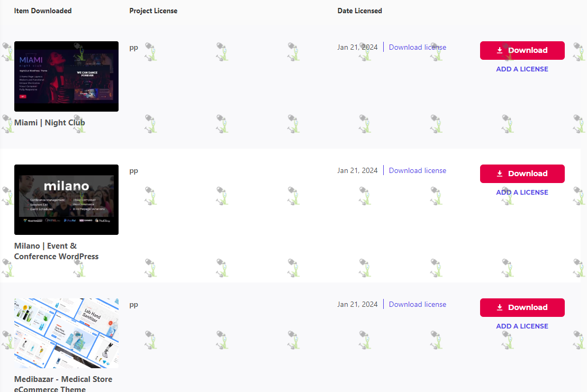This screenshot has height=392, width=587.
Task: Download the Miami Night Club item
Action: click(522, 50)
